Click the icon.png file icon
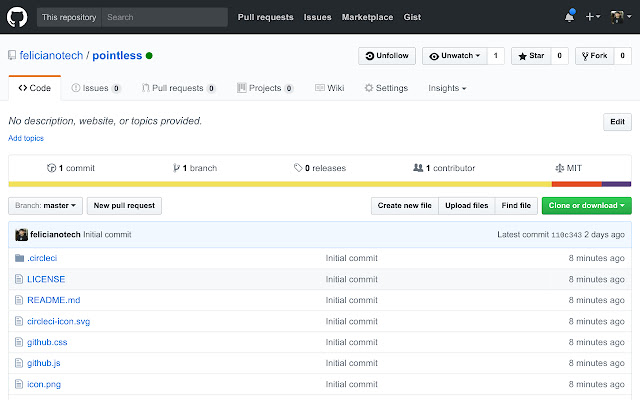The image size is (640, 400). pos(19,384)
